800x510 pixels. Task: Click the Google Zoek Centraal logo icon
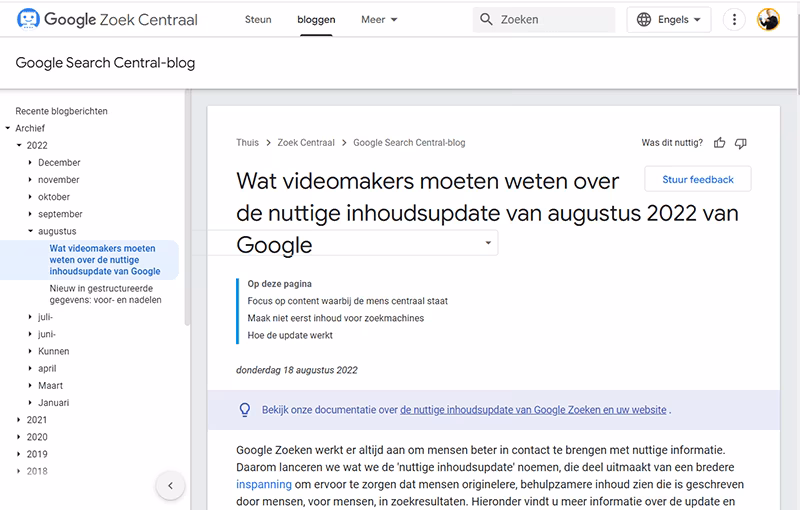28,19
